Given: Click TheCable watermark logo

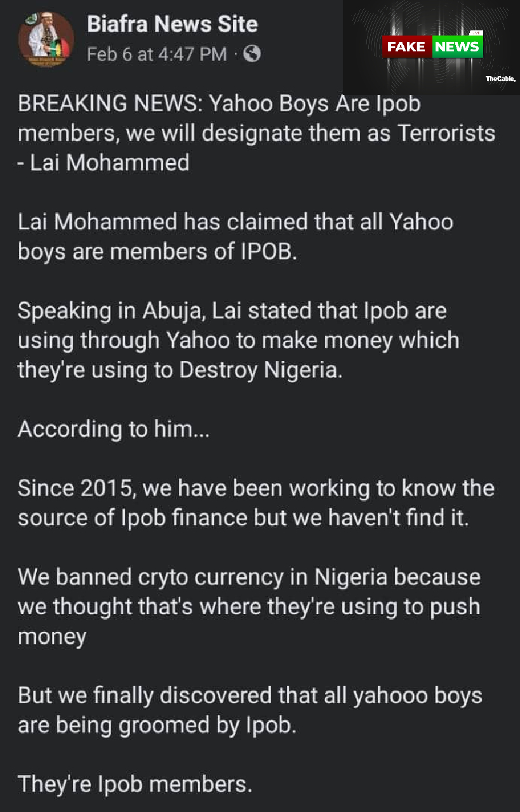Looking at the screenshot, I should click(x=501, y=79).
